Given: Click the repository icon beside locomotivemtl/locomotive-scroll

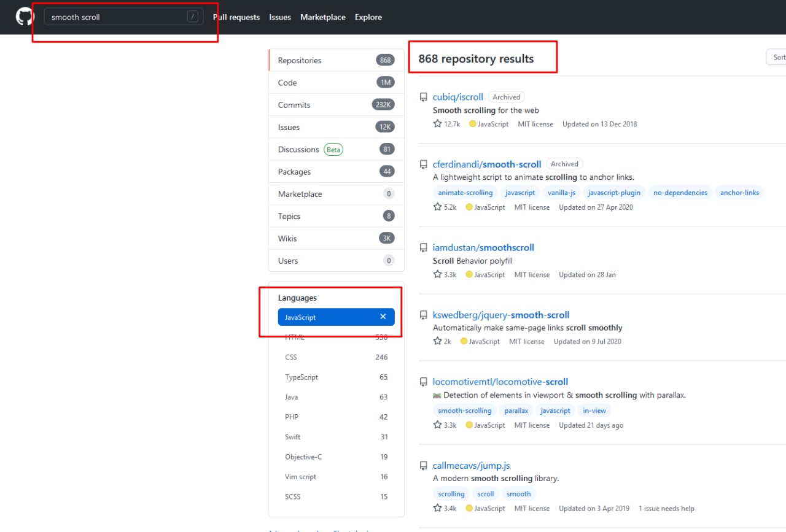Looking at the screenshot, I should (423, 382).
